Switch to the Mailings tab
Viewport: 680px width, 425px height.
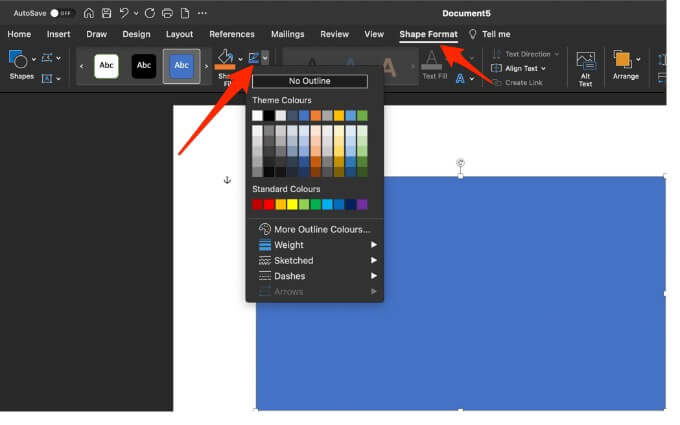pos(288,34)
